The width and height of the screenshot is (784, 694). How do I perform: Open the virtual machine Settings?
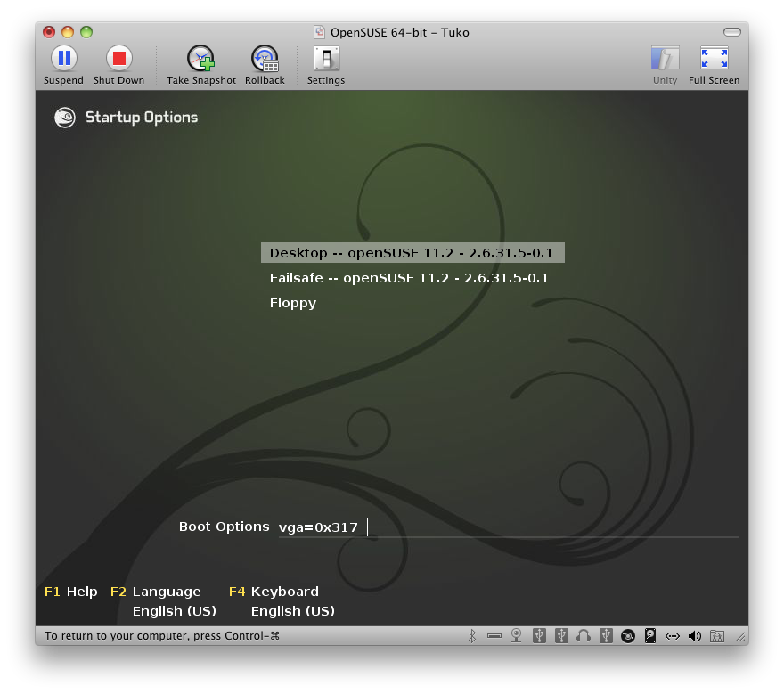coord(326,65)
